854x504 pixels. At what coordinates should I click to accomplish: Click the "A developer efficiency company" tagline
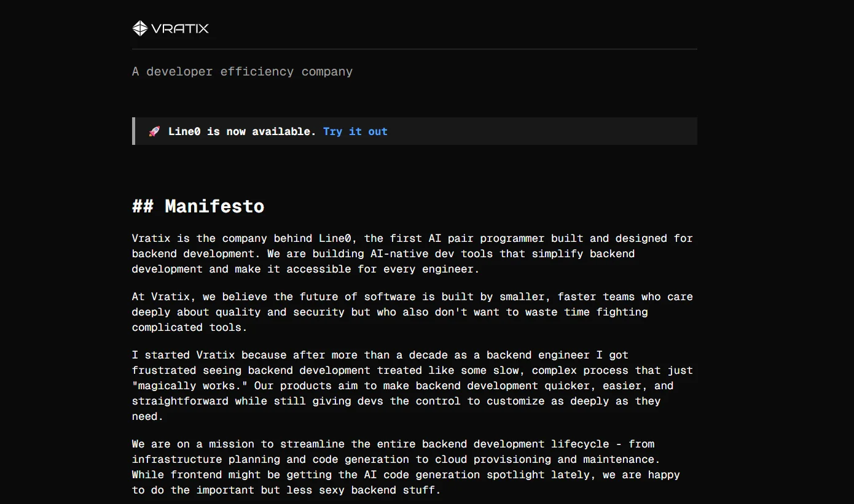click(242, 72)
